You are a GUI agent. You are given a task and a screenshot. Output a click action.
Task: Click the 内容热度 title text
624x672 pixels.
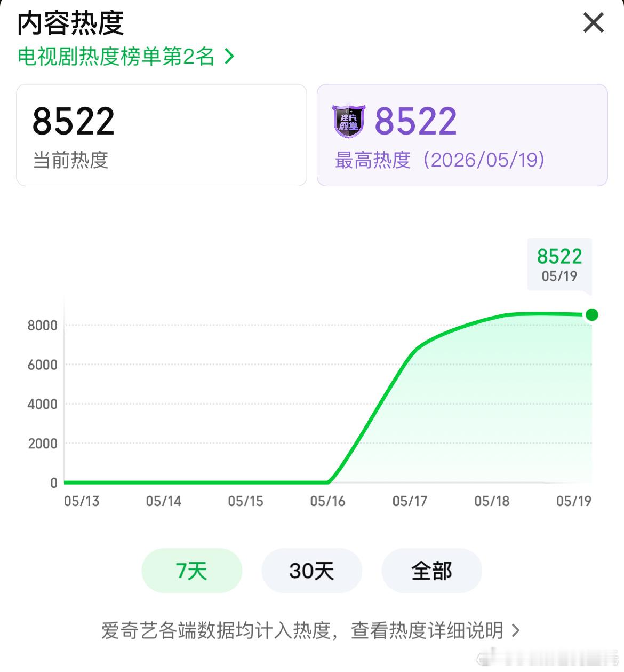coord(70,23)
